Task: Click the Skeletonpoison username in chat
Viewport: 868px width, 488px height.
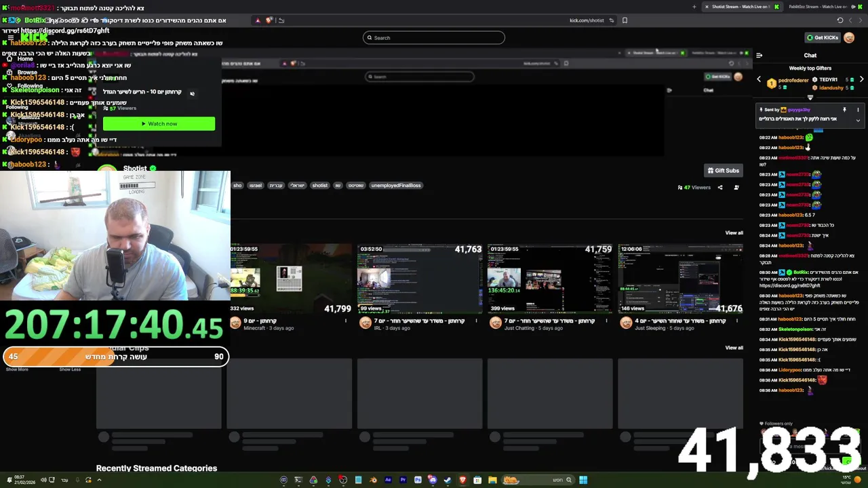Action: (x=795, y=329)
